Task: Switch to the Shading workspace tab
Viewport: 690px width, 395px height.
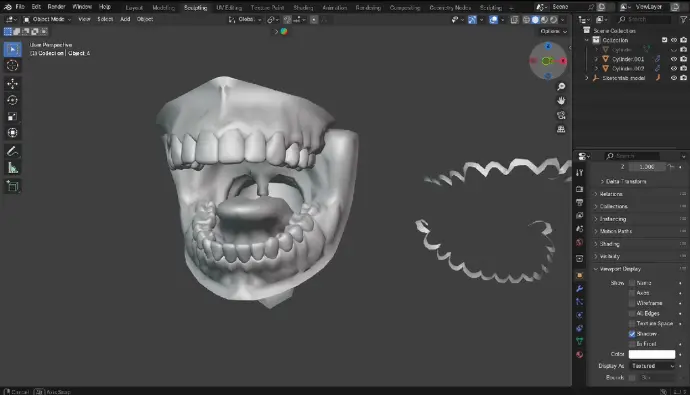Action: [x=303, y=7]
